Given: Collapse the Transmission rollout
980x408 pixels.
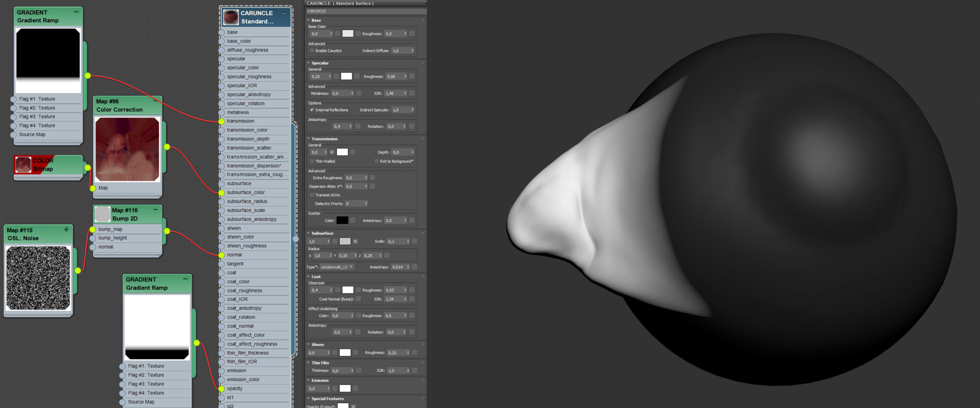Looking at the screenshot, I should tap(308, 139).
